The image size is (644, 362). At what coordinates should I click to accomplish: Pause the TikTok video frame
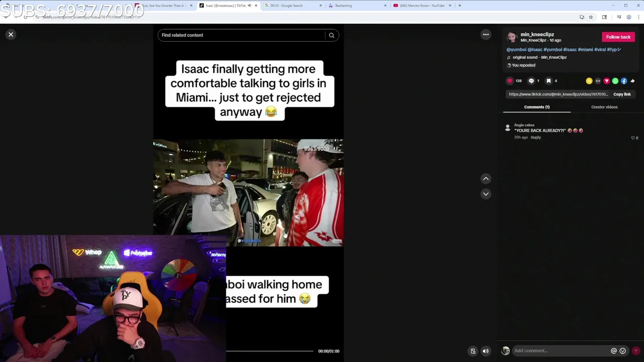[x=249, y=193]
